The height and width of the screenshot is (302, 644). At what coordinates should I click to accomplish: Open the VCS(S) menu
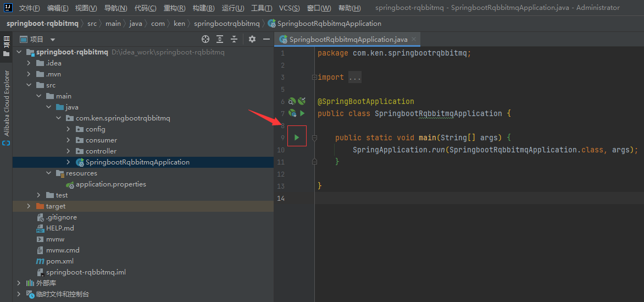(x=289, y=8)
